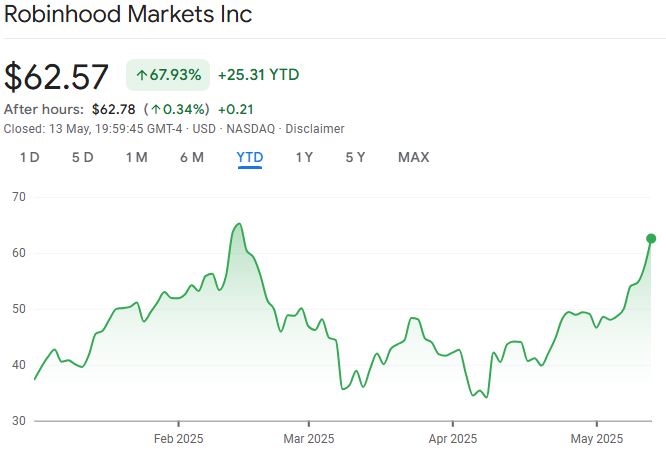Switch chart to 1 Y range
This screenshot has width=666, height=452.
click(x=304, y=157)
